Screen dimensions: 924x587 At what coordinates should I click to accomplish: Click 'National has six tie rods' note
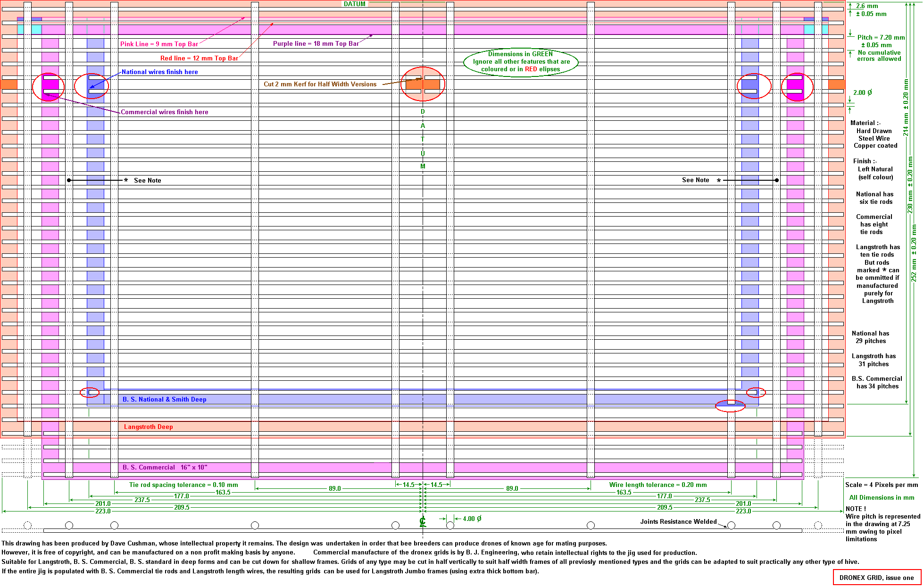point(875,198)
